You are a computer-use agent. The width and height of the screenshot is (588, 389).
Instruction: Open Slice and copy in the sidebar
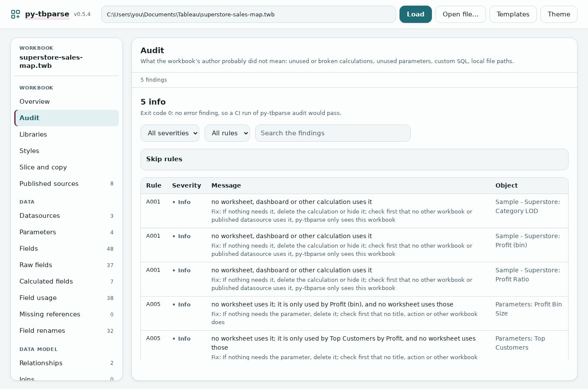pos(67,167)
